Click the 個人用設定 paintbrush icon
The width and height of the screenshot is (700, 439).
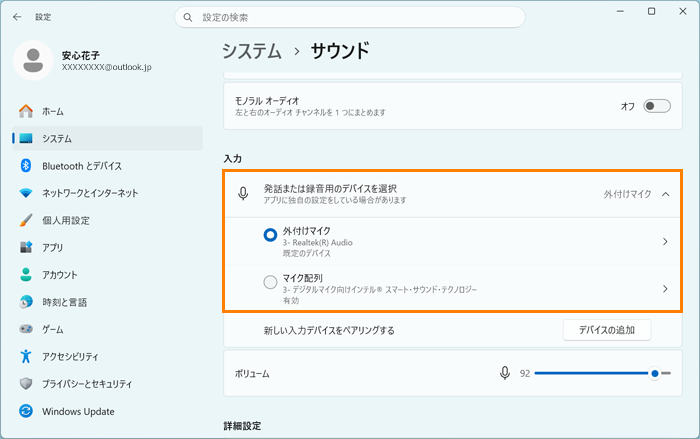click(x=26, y=220)
